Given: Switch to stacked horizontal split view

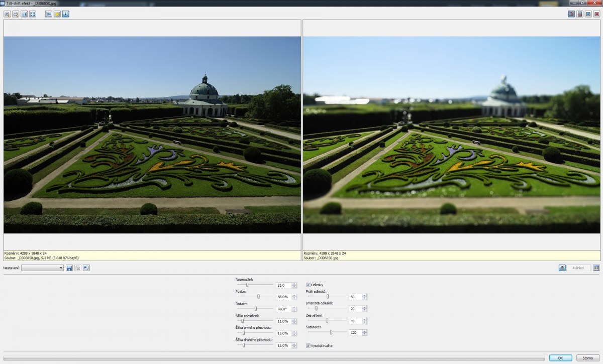Looking at the screenshot, I should [x=579, y=14].
